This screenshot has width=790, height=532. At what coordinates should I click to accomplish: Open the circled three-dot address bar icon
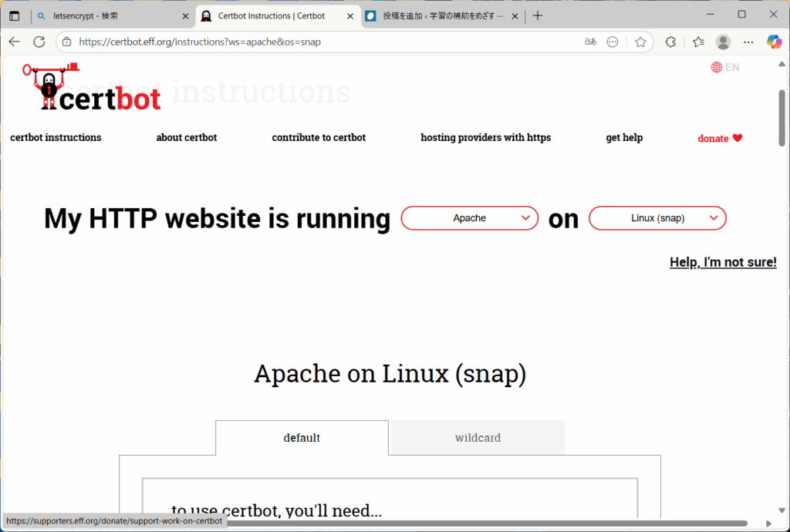pyautogui.click(x=612, y=42)
